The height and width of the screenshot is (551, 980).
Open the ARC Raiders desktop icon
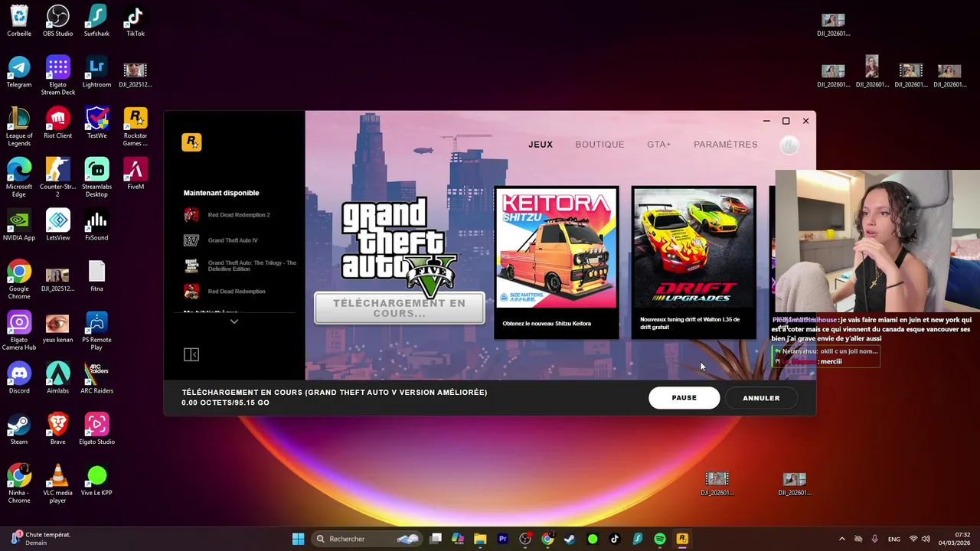[96, 378]
